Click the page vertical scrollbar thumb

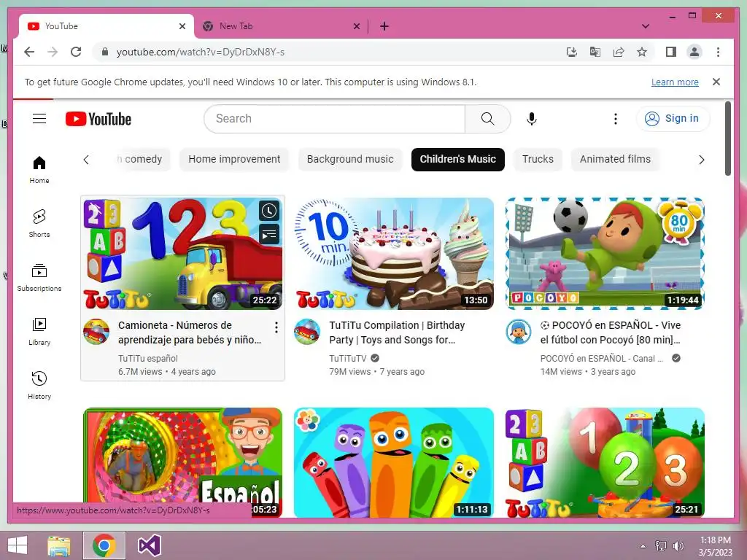click(728, 138)
